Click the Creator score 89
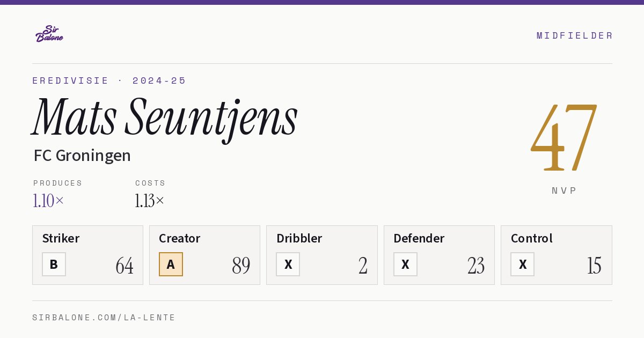644x338 pixels. pos(241,266)
